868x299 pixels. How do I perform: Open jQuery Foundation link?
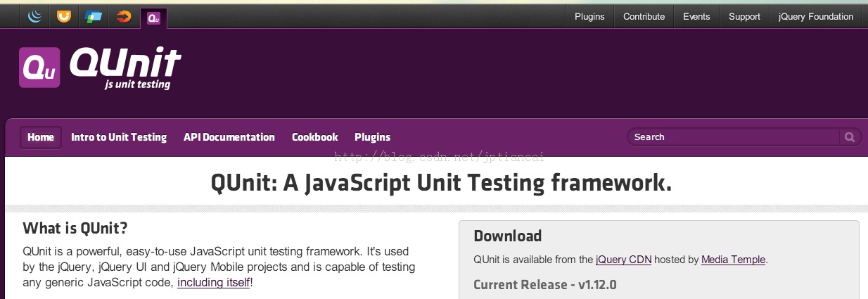(x=816, y=17)
